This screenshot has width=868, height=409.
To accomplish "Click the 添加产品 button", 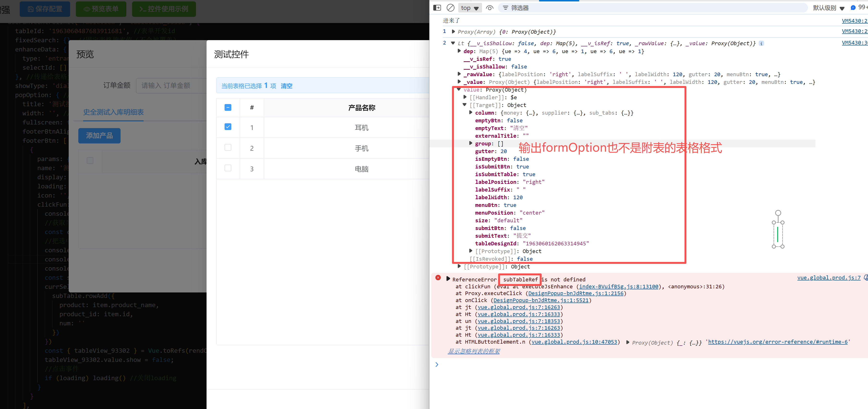I will pyautogui.click(x=99, y=136).
